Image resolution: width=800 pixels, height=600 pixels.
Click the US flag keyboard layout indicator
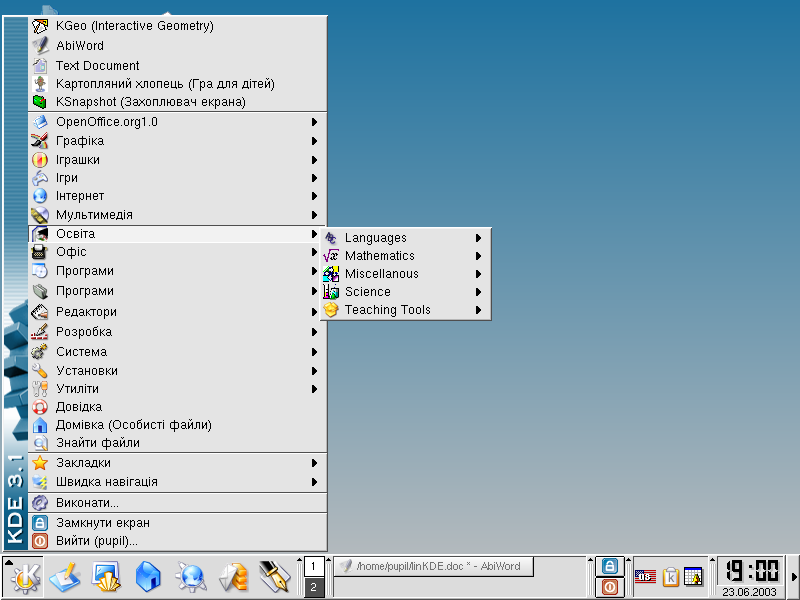[645, 577]
